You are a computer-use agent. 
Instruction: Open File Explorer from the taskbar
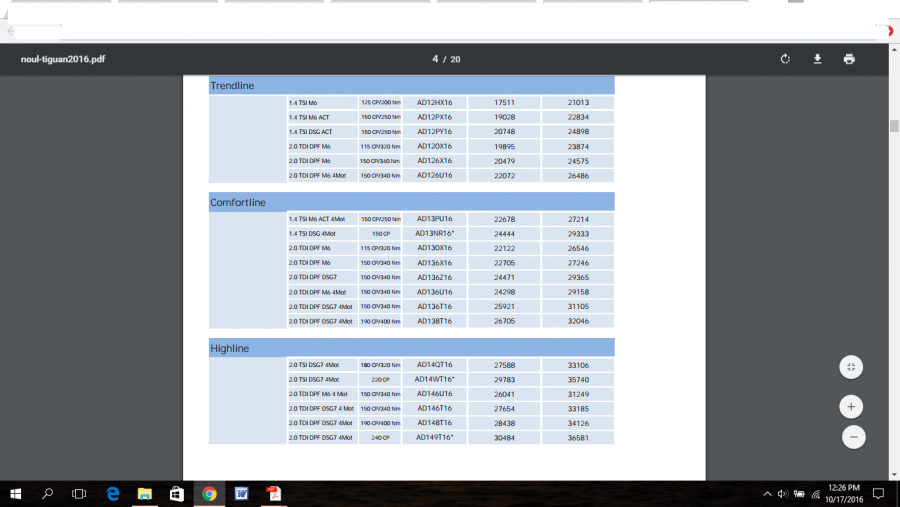[x=144, y=493]
